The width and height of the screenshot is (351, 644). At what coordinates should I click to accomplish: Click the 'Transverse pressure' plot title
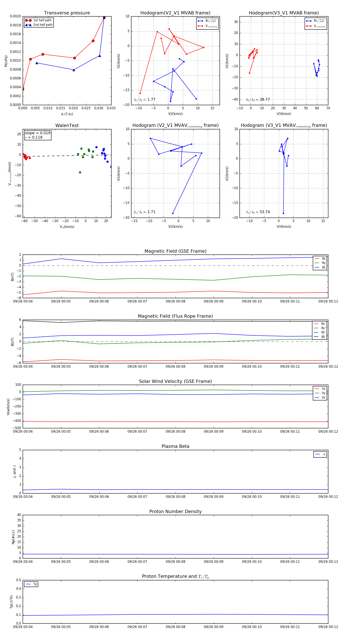(x=67, y=13)
